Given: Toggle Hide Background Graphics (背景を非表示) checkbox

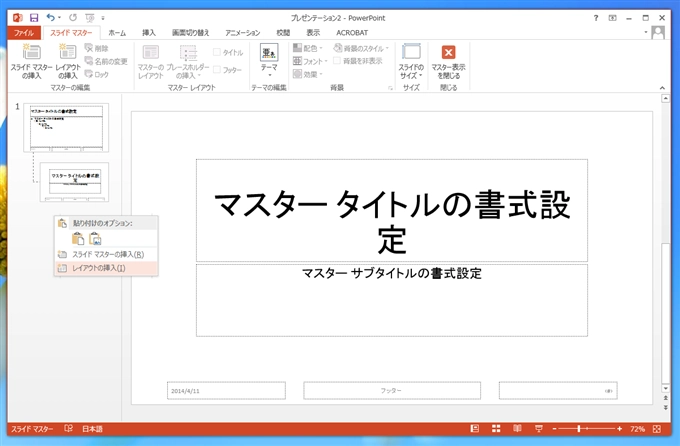Looking at the screenshot, I should click(337, 61).
